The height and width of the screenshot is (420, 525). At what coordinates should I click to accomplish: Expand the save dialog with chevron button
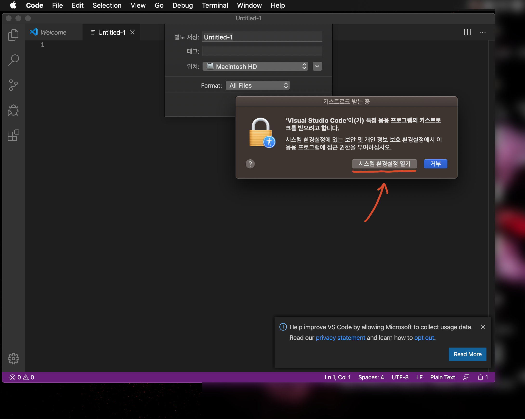(317, 66)
